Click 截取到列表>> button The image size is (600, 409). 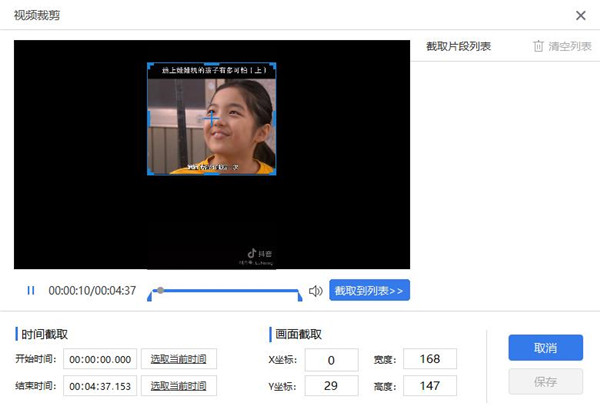[x=369, y=290]
